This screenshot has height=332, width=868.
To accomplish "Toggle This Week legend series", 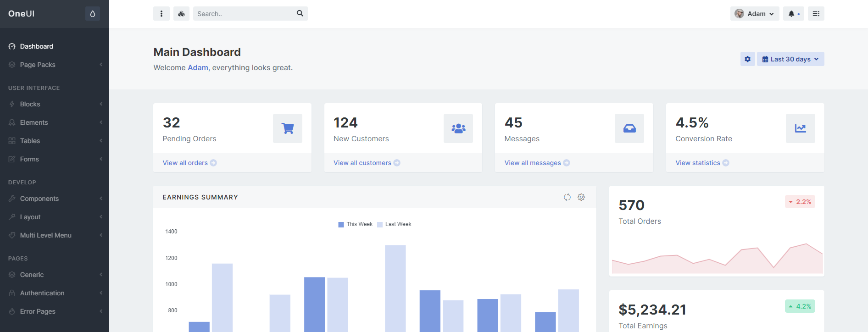I will click(356, 224).
